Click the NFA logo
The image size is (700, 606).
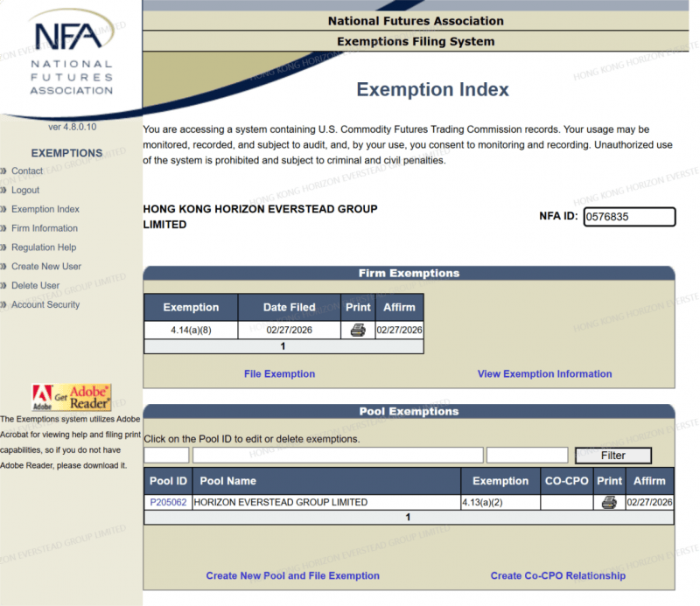pos(70,57)
